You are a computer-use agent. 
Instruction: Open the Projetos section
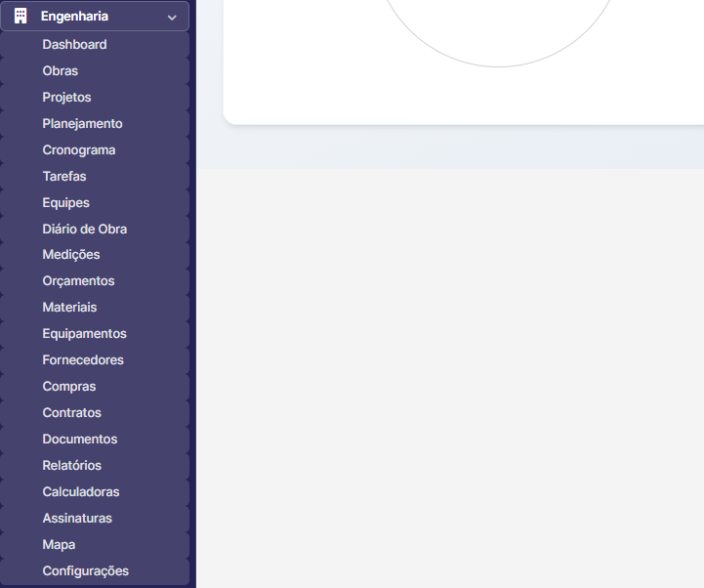(x=66, y=98)
